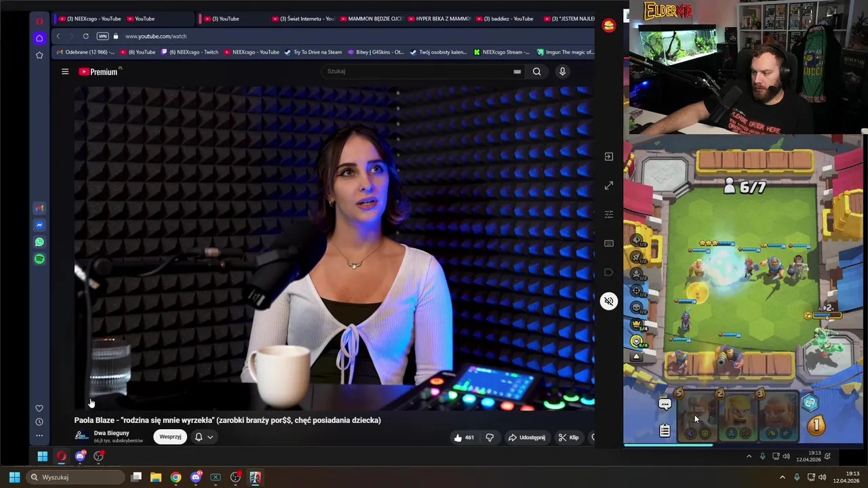Open the "NEEXcsgo Stream" Kick bookmark

[x=502, y=52]
